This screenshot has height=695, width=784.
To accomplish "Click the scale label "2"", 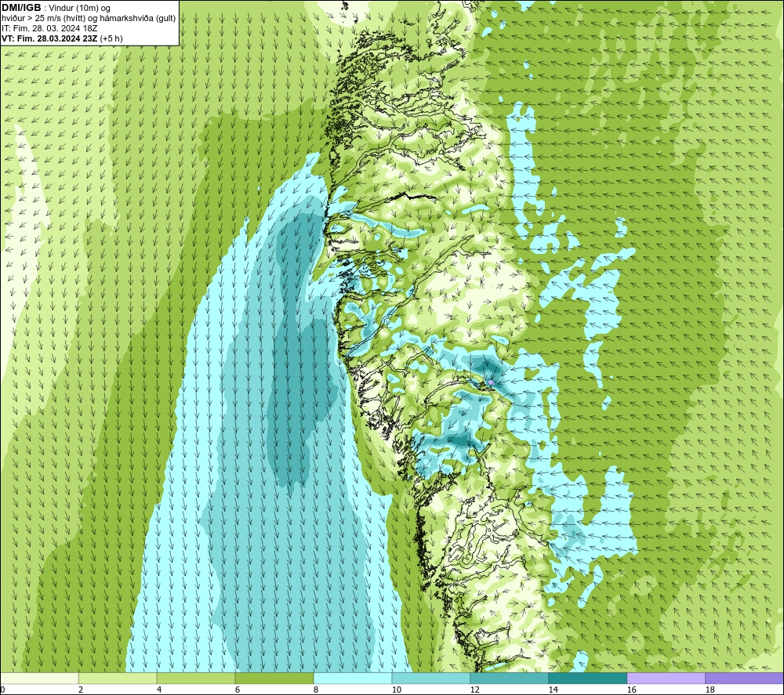I will [81, 690].
